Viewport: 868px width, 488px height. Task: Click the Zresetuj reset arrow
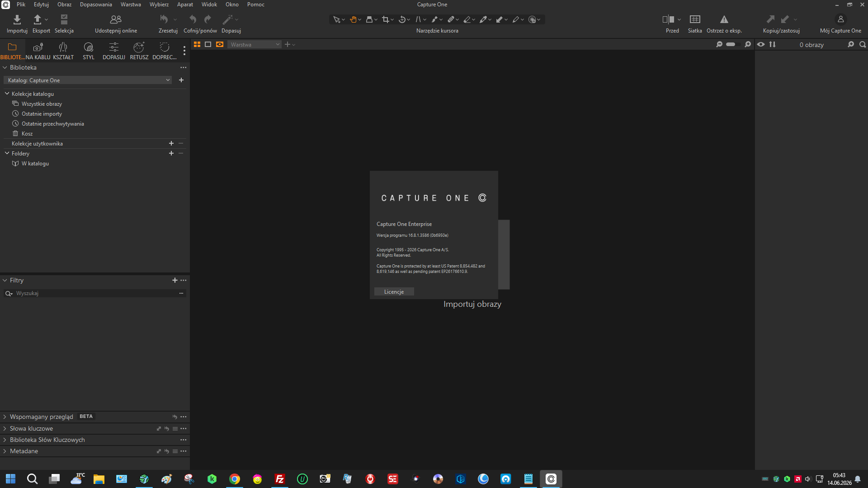164,19
